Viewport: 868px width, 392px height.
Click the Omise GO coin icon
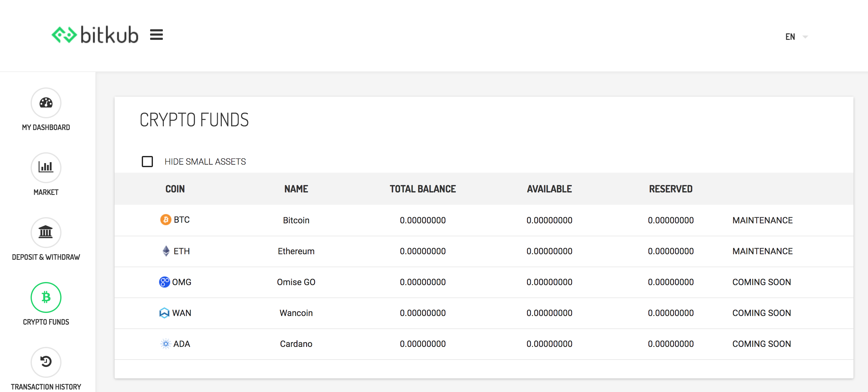pos(164,282)
